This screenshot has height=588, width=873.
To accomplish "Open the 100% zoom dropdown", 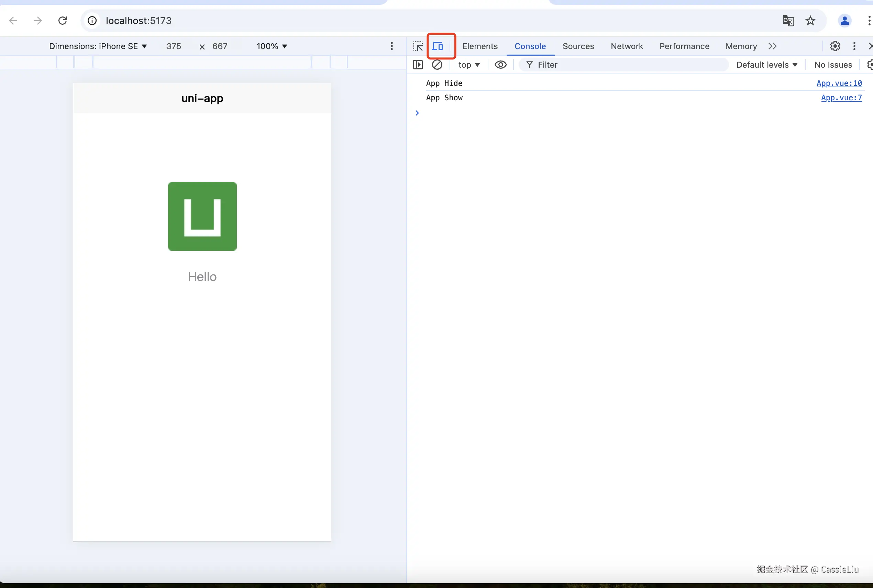I will 272,46.
